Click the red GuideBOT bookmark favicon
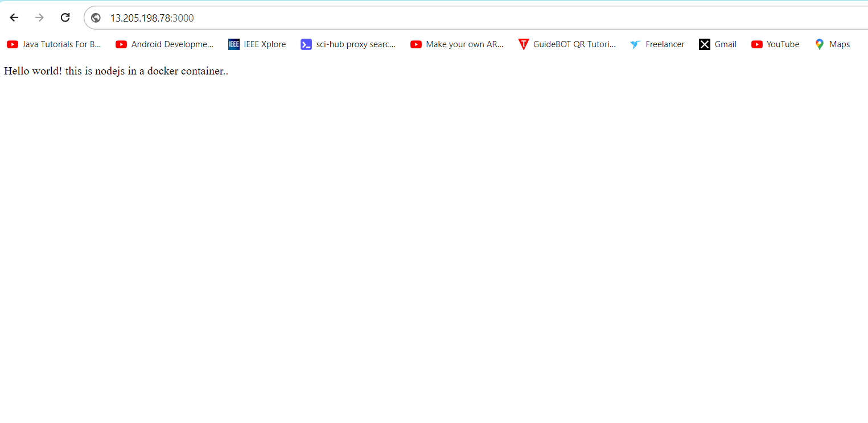The image size is (868, 423). 523,44
